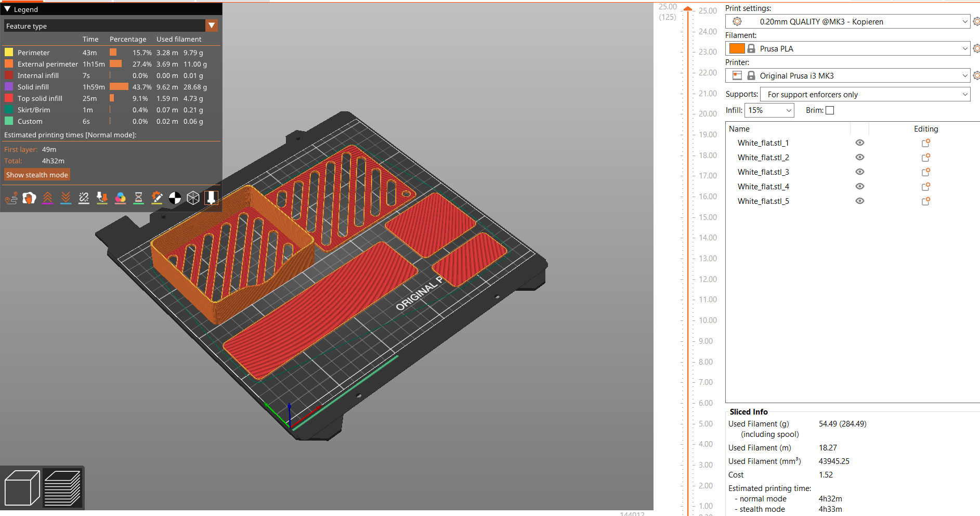The height and width of the screenshot is (516, 980).
Task: Click the Skirt/Brim legend row
Action: [x=112, y=110]
